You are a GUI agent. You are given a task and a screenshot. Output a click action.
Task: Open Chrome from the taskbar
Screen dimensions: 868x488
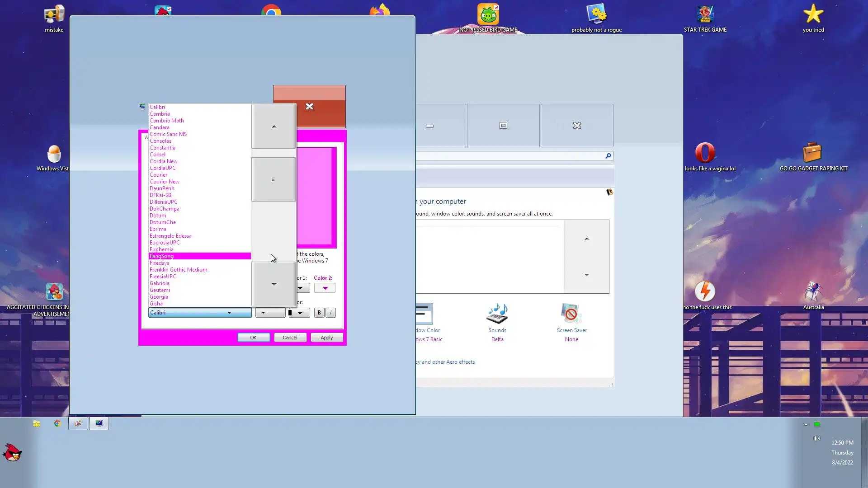[x=57, y=423]
